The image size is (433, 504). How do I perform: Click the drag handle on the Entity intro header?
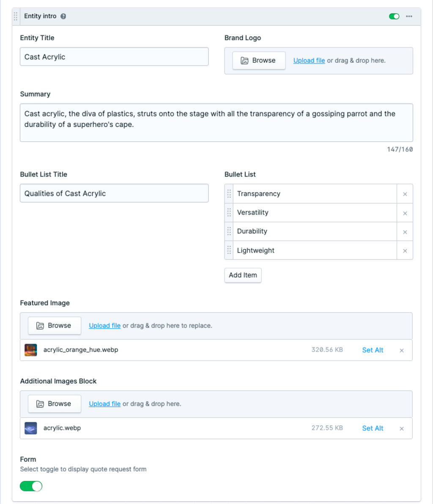tap(15, 16)
